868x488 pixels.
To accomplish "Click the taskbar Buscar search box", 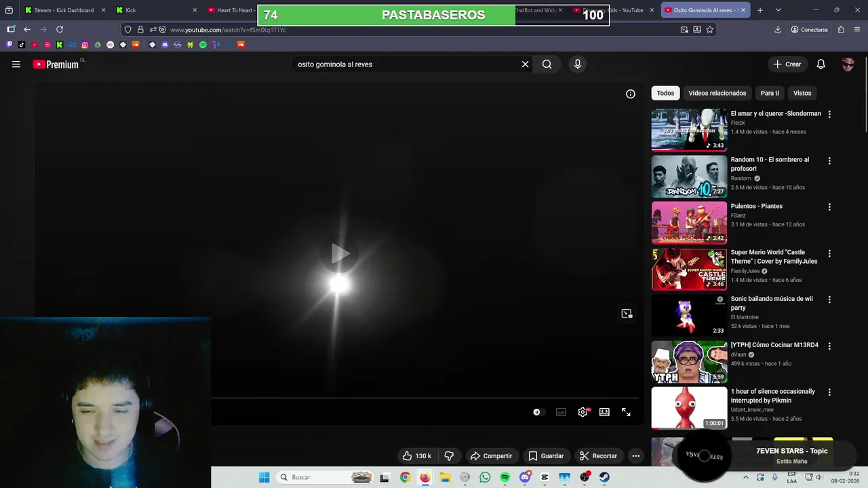I will tap(325, 477).
